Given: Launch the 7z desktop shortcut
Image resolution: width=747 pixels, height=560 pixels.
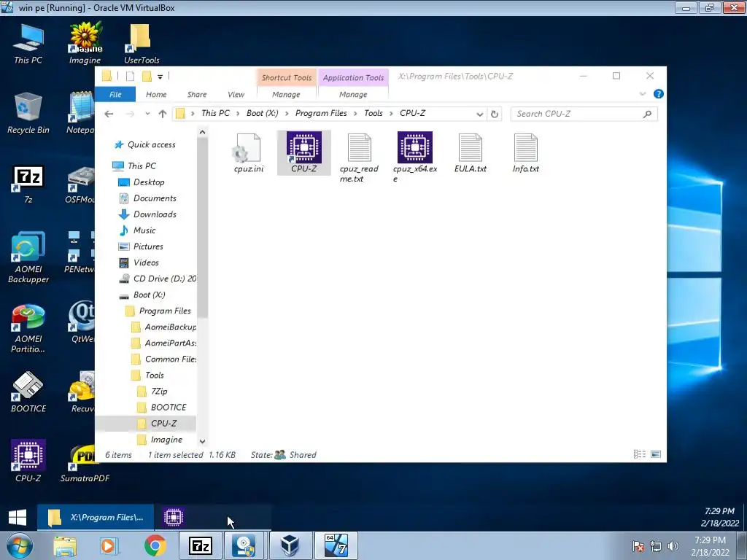Looking at the screenshot, I should tap(28, 184).
